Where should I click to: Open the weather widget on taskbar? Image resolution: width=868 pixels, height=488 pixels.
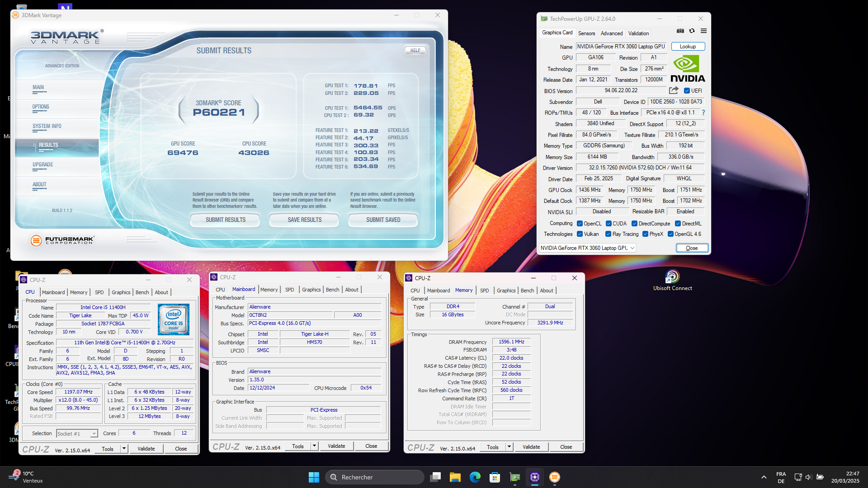pos(26,477)
